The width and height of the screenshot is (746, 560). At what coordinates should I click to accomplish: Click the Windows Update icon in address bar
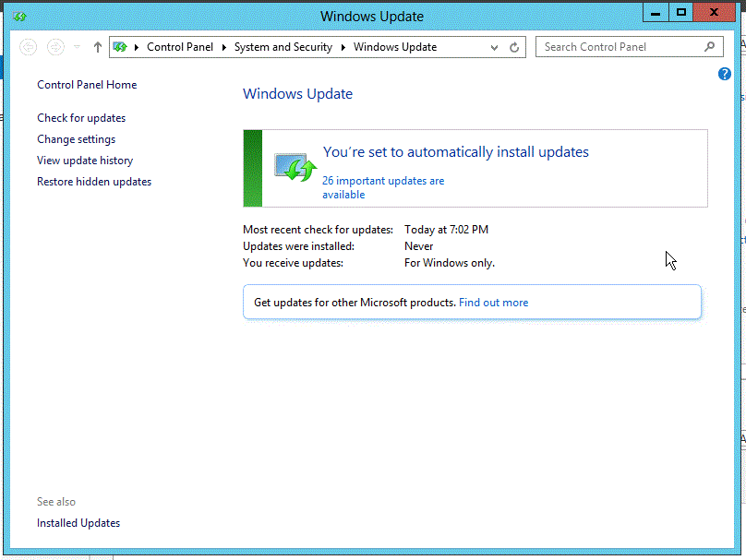120,47
